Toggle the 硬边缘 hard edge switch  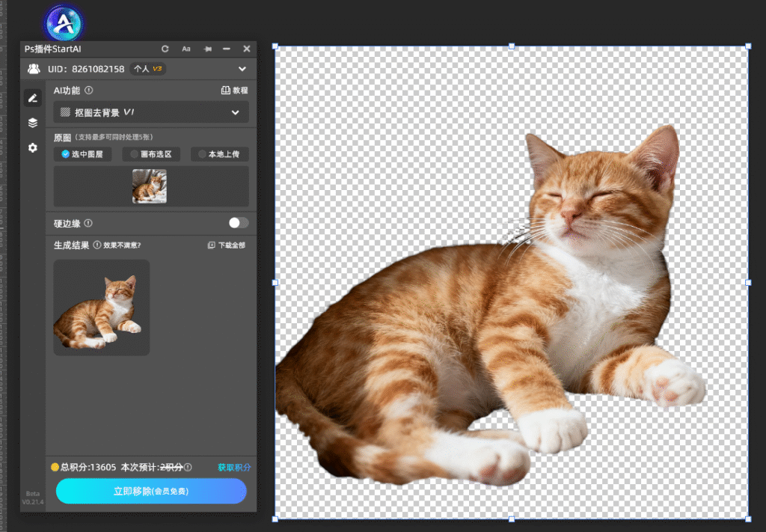pyautogui.click(x=239, y=223)
